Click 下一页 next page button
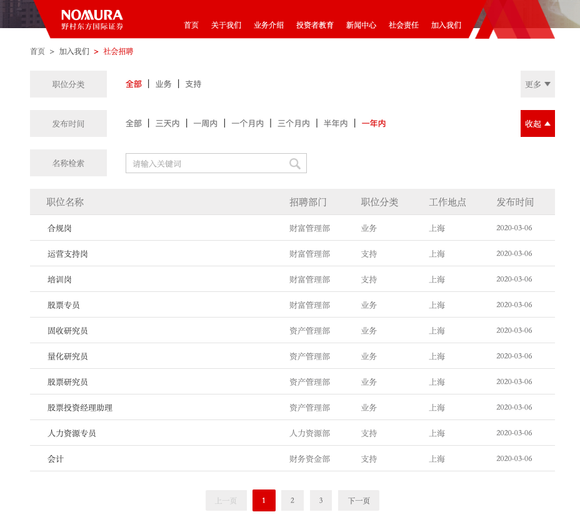 pyautogui.click(x=358, y=500)
